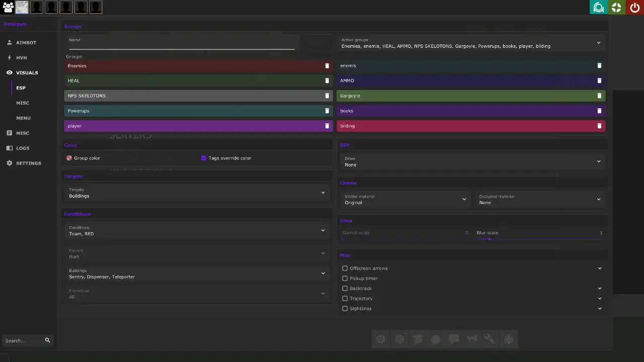Select the Gargoyle group row
This screenshot has height=362, width=644.
(x=471, y=96)
